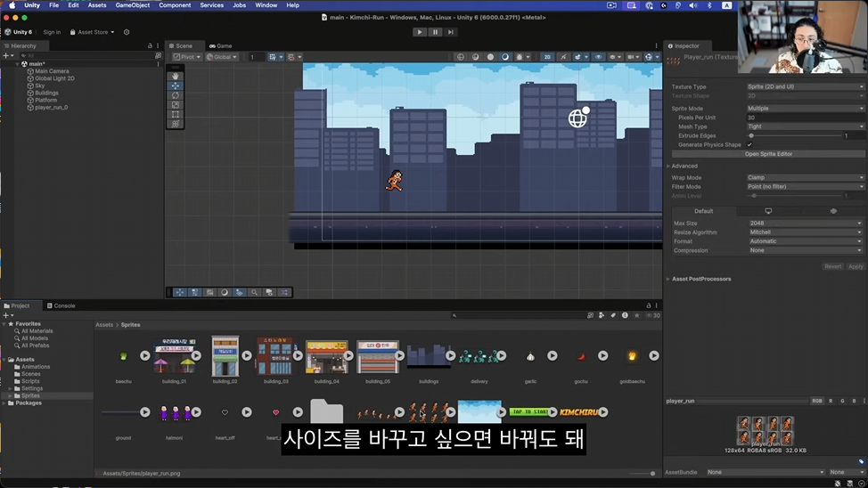This screenshot has width=868, height=488.
Task: Collapse the Advanced section
Action: (668, 166)
